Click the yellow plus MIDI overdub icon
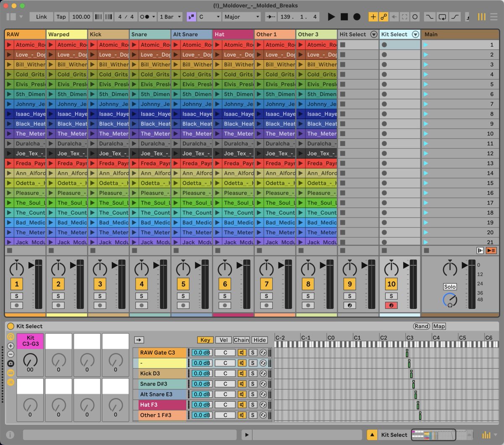Screen dimensions: 504x445 click(373, 17)
